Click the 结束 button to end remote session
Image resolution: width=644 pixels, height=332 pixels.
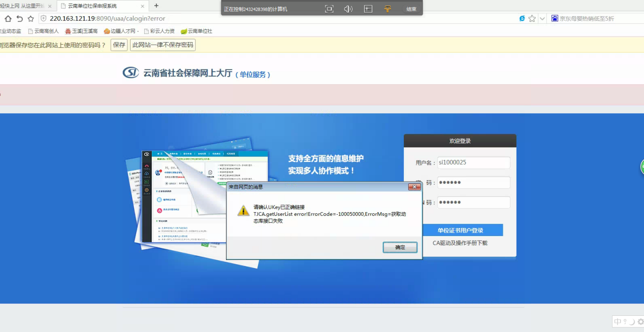(x=411, y=9)
